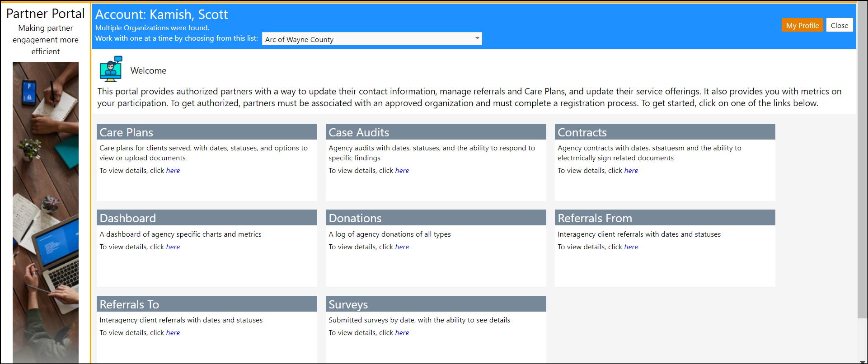Click the My Profile button
The height and width of the screenshot is (364, 868).
coord(802,25)
